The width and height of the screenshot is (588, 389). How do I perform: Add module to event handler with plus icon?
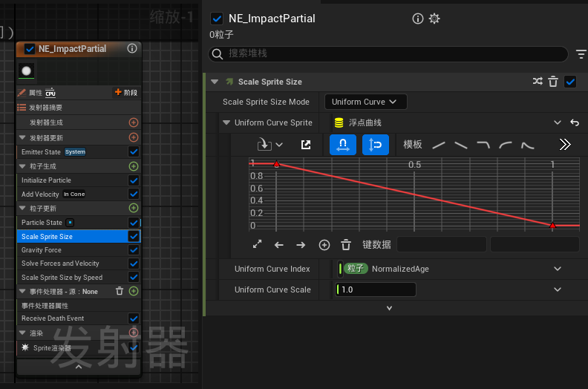(x=134, y=291)
